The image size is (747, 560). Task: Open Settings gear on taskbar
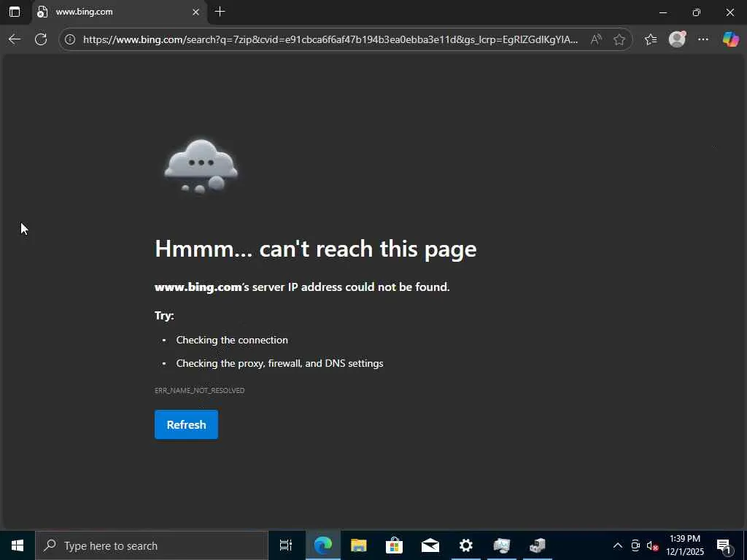(465, 545)
